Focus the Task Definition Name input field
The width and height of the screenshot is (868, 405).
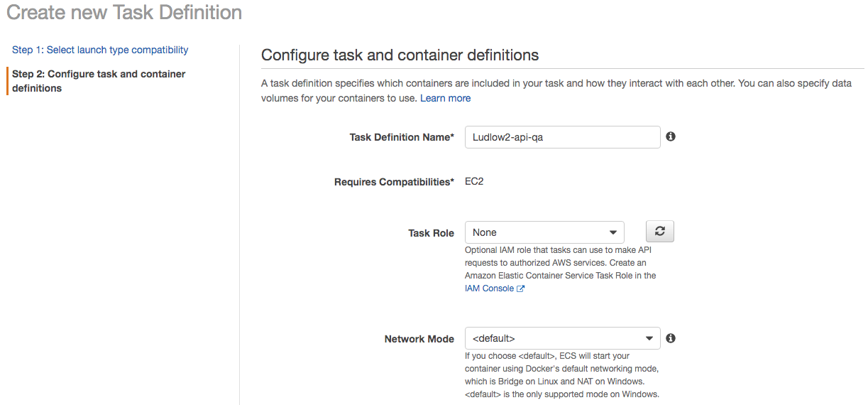562,137
